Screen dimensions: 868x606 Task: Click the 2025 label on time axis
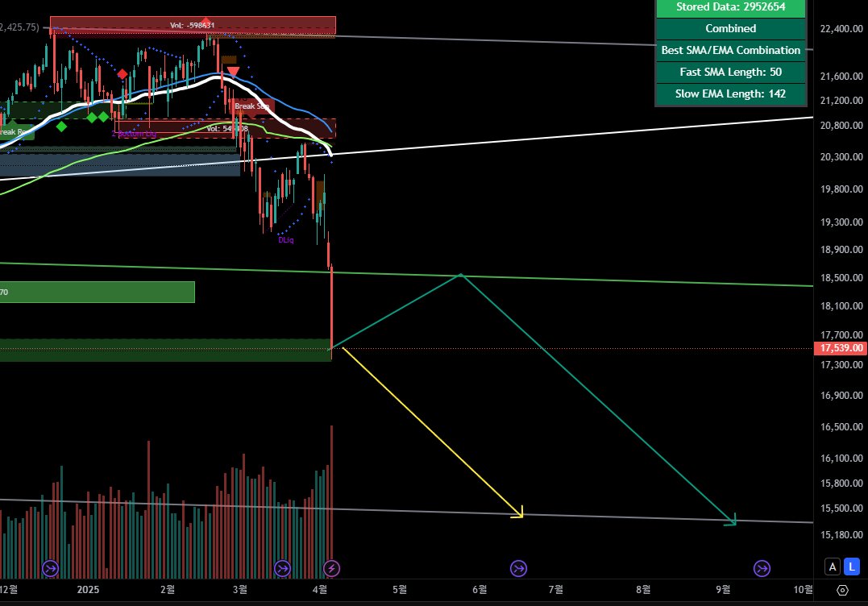coord(88,589)
